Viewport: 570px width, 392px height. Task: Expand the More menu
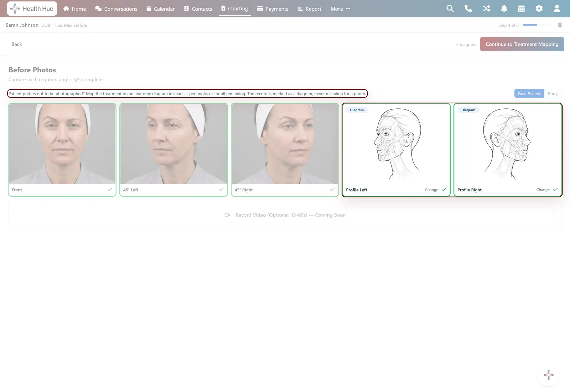click(x=340, y=9)
